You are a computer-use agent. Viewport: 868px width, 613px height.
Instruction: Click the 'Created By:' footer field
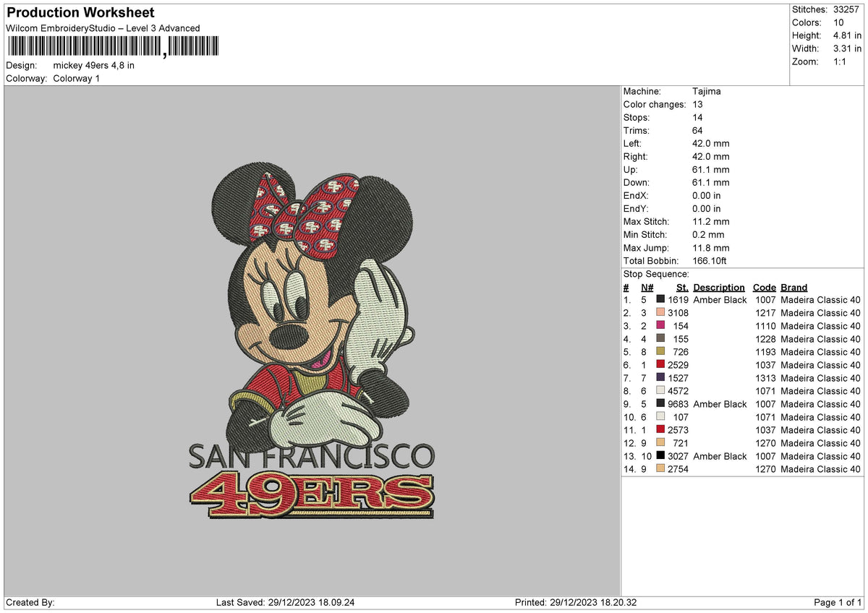[x=30, y=602]
